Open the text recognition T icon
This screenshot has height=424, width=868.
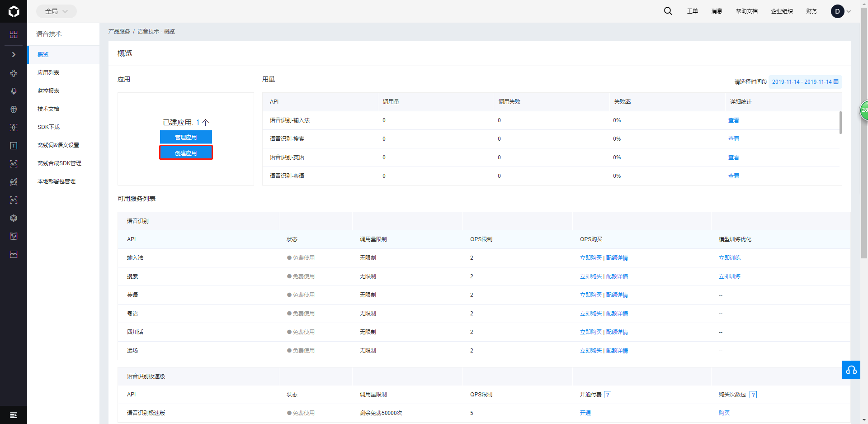coord(14,146)
